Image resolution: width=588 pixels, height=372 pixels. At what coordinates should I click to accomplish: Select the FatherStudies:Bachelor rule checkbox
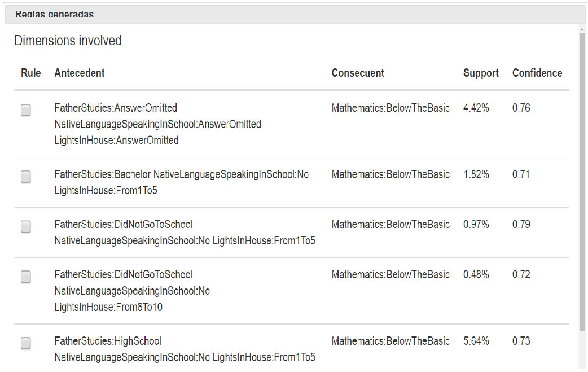[25, 177]
